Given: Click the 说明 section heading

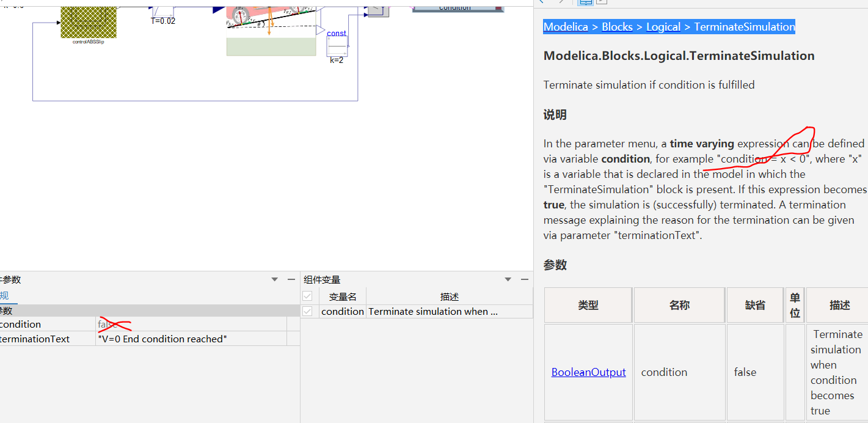Looking at the screenshot, I should point(555,115).
